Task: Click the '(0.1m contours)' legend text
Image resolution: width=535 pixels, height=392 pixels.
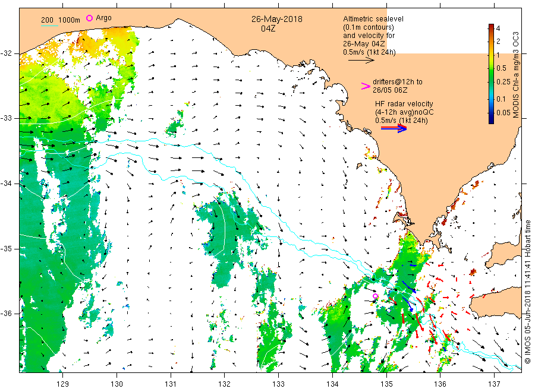Action: [x=368, y=27]
